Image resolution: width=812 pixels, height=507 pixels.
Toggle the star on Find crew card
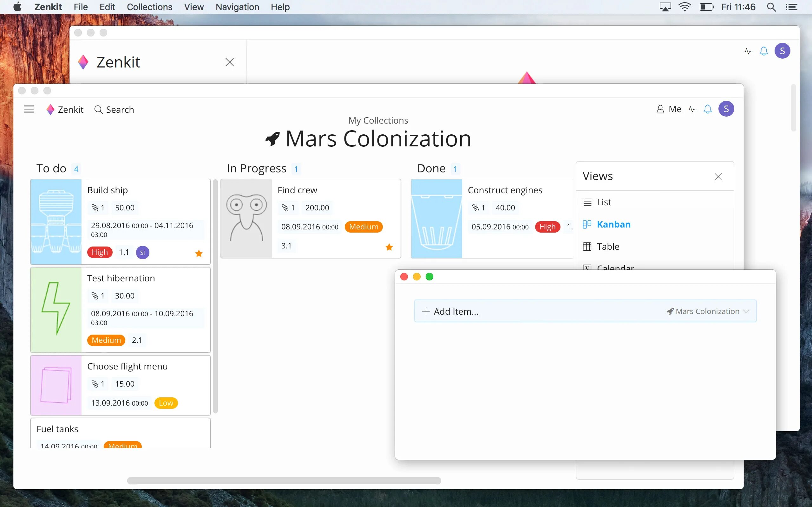click(x=389, y=247)
